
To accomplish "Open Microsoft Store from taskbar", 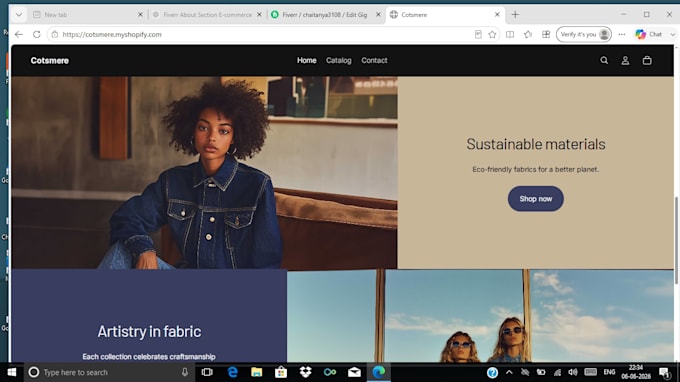I will coord(281,372).
